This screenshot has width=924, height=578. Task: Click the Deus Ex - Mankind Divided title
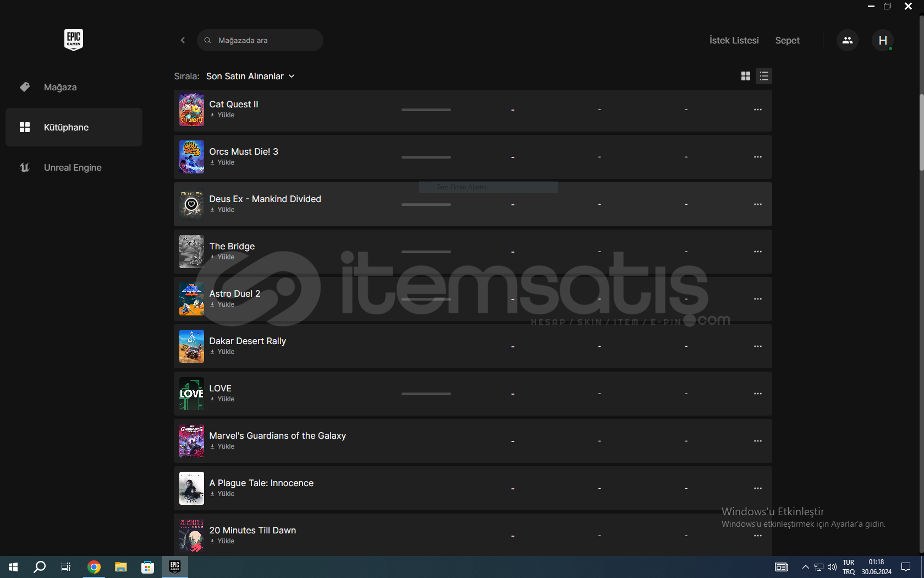[265, 199]
